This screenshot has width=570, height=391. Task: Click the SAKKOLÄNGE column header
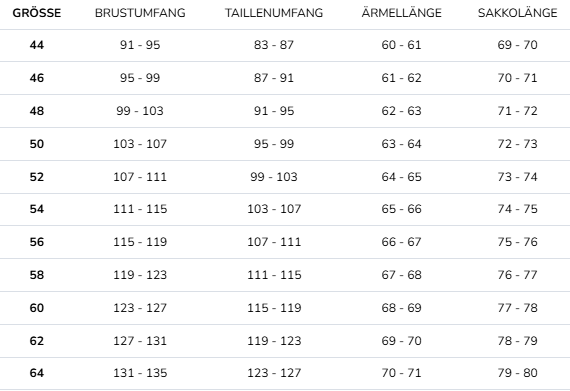(517, 13)
